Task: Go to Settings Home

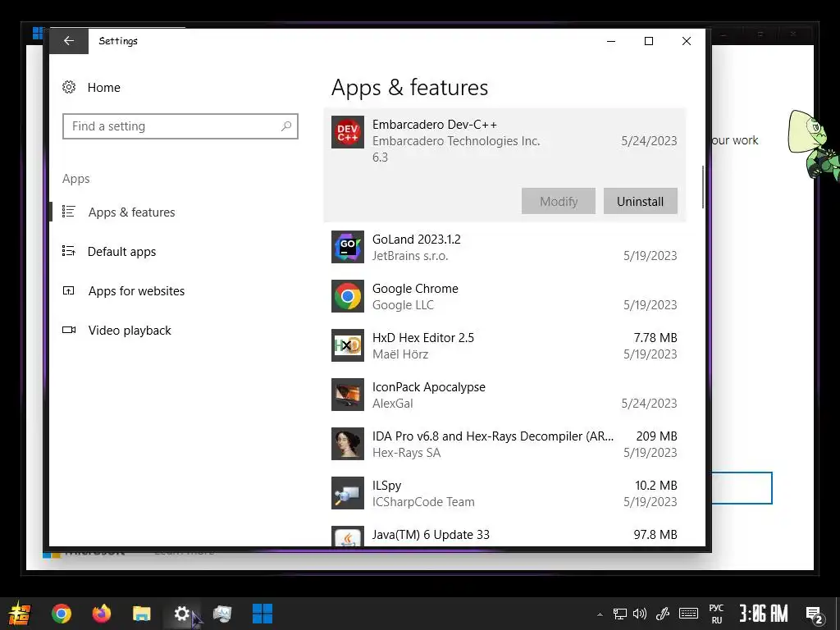Action: point(104,87)
